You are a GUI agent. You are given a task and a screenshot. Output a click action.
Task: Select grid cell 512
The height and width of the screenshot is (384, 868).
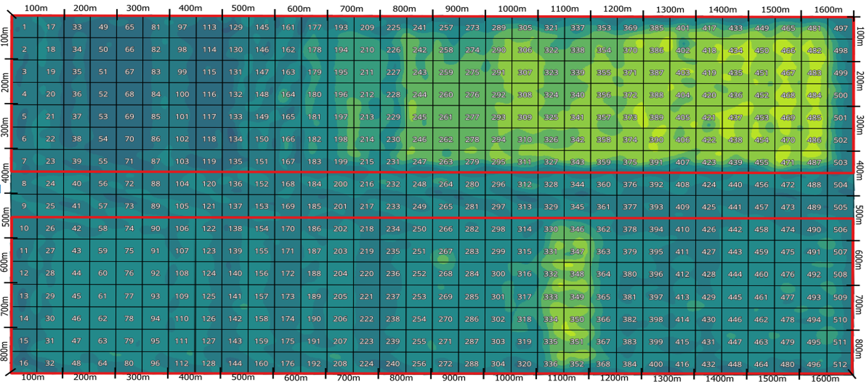pyautogui.click(x=840, y=364)
